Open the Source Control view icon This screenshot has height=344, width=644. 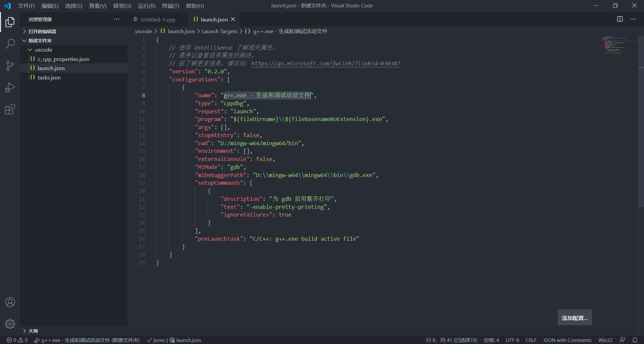10,65
